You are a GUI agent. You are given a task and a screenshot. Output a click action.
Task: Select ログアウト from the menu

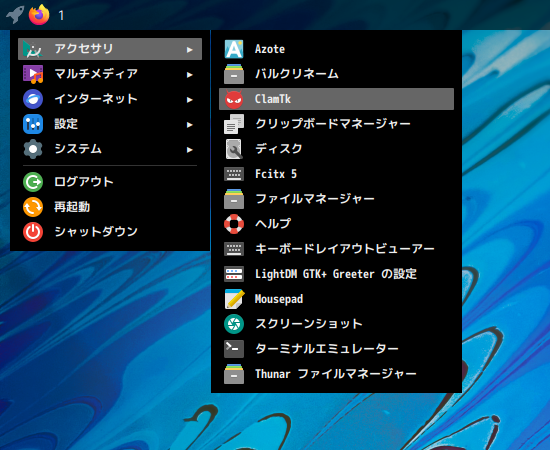click(x=110, y=182)
